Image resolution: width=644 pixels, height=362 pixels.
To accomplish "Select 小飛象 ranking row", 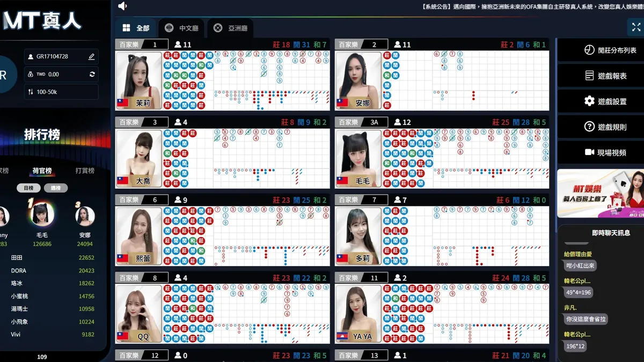I will 53,322.
